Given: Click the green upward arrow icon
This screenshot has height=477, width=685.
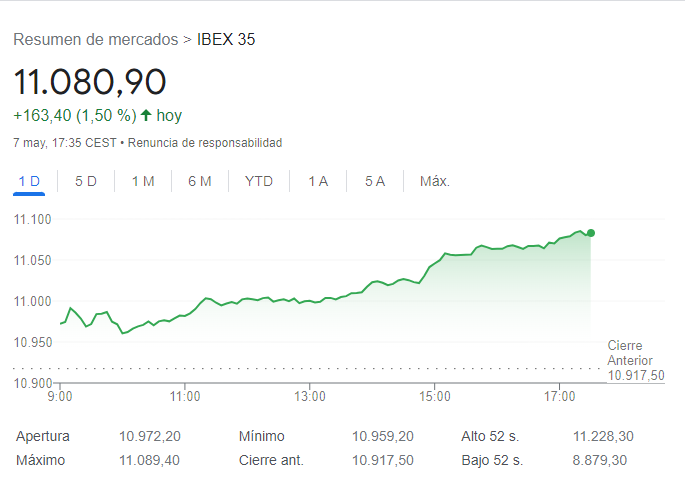Looking at the screenshot, I should point(146,115).
